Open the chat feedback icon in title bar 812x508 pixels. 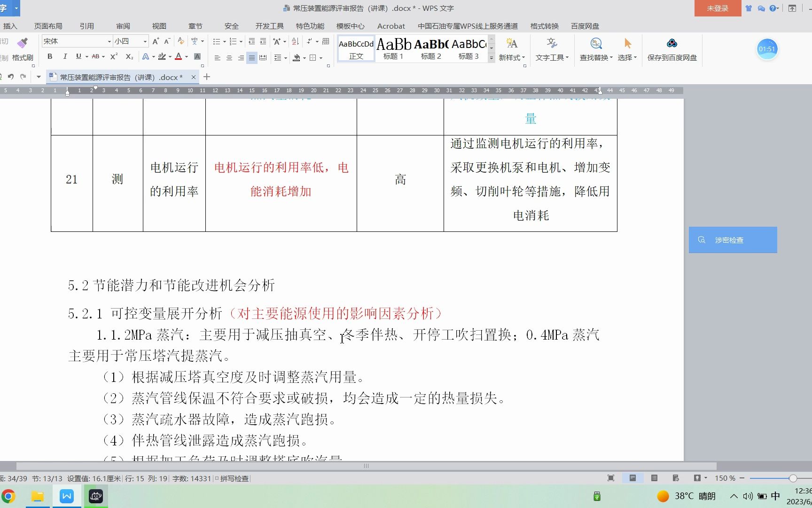pyautogui.click(x=761, y=8)
